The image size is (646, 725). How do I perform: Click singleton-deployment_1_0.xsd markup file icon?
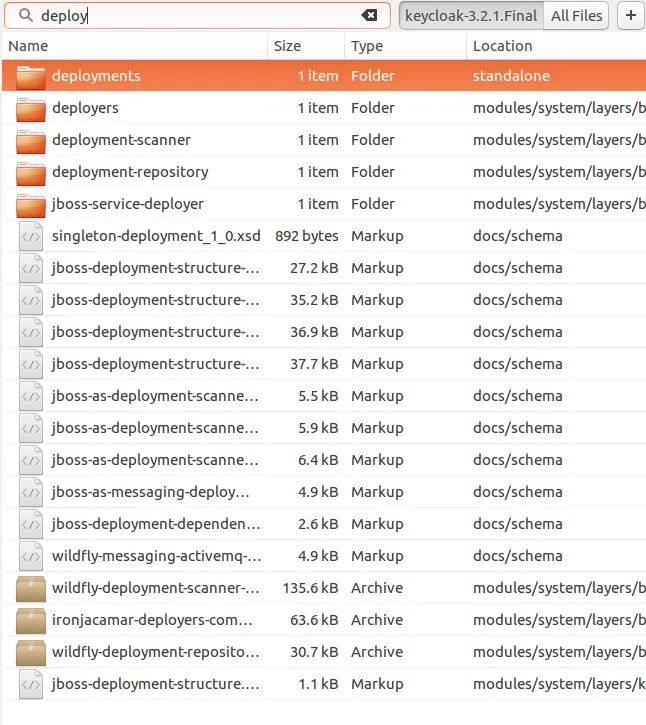[x=31, y=236]
